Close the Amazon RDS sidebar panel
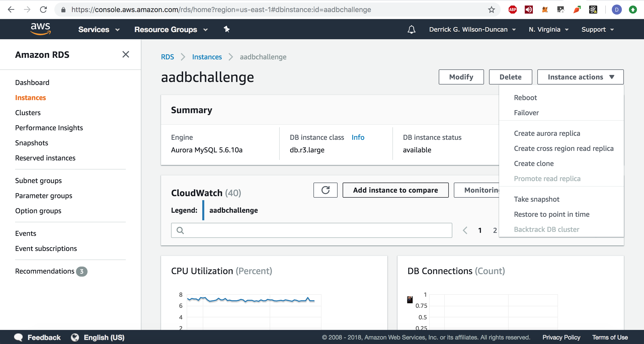644x344 pixels. [126, 54]
